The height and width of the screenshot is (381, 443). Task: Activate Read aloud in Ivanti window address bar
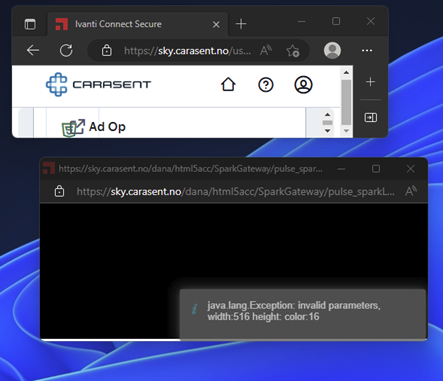(x=266, y=51)
